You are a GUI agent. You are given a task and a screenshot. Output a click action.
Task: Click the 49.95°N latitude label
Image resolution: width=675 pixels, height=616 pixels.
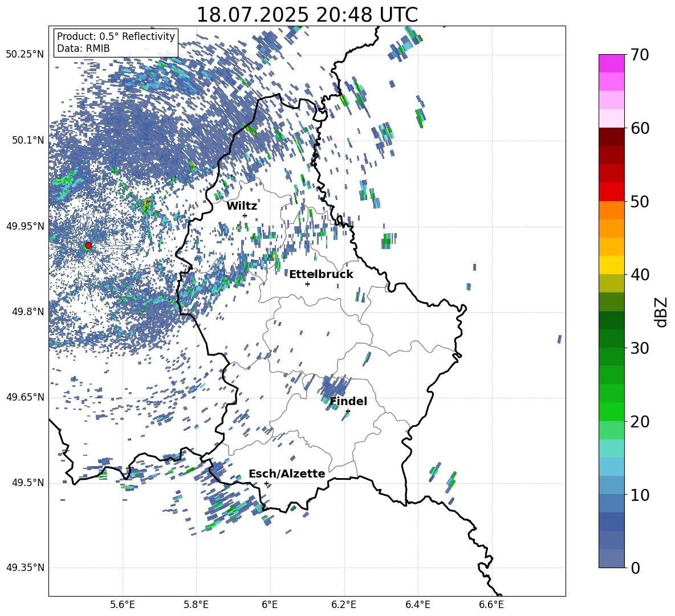coord(25,226)
